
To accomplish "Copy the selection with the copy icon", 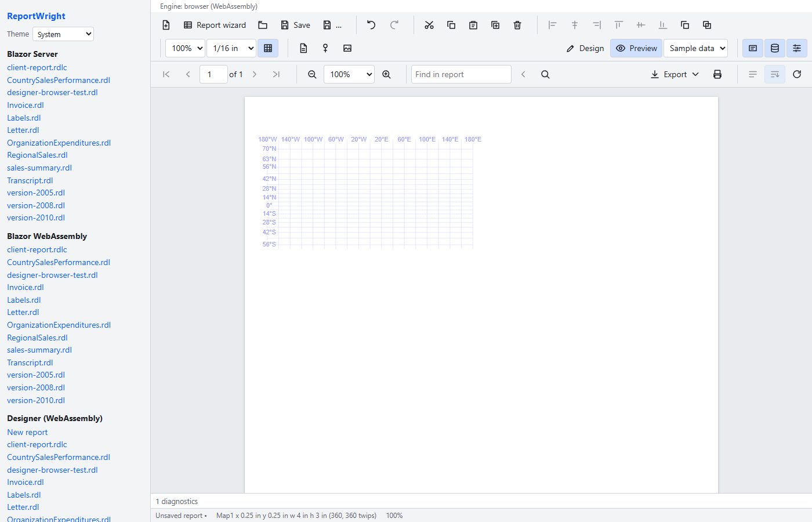I will tap(451, 25).
